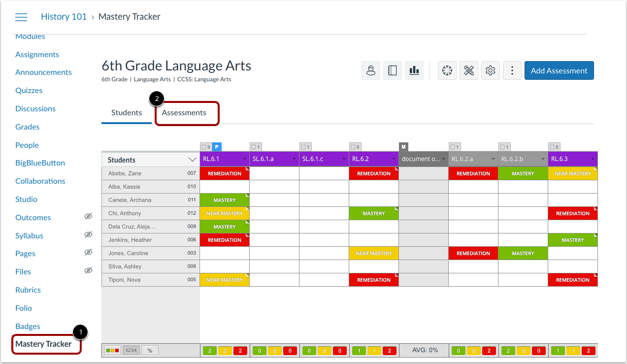
Task: Click the three-dot more options icon
Action: pyautogui.click(x=512, y=70)
